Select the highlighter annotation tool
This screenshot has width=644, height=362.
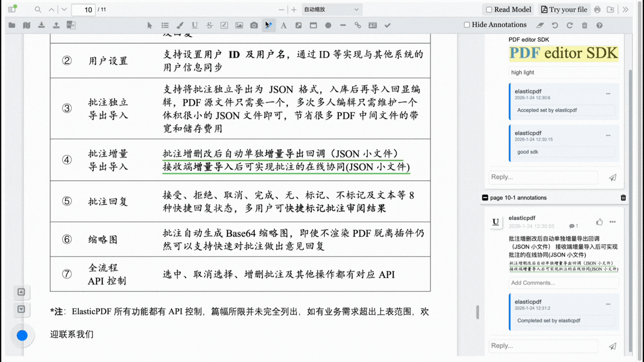point(179,25)
